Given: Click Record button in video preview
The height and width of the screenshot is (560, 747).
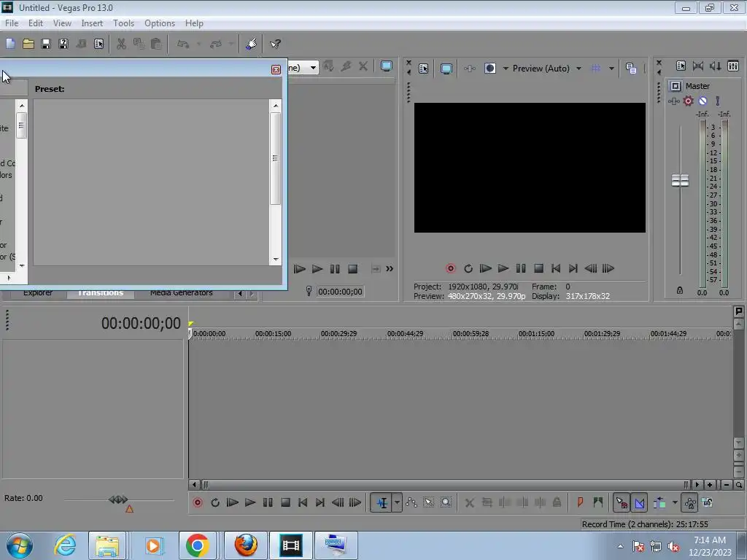Looking at the screenshot, I should coord(450,268).
